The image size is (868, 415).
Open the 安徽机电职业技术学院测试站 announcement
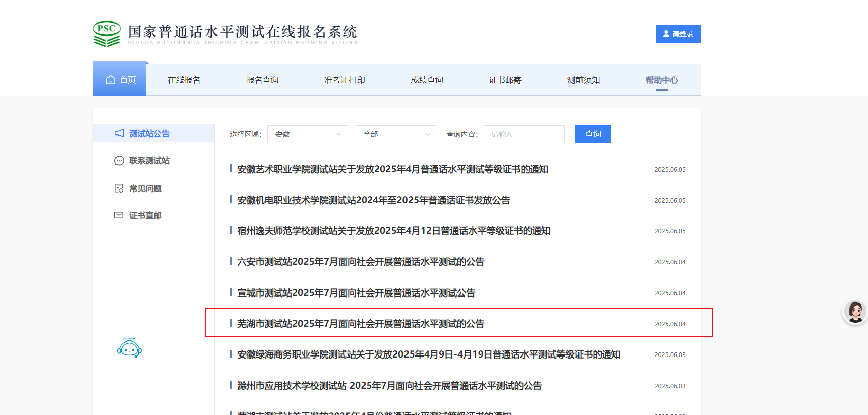point(374,200)
